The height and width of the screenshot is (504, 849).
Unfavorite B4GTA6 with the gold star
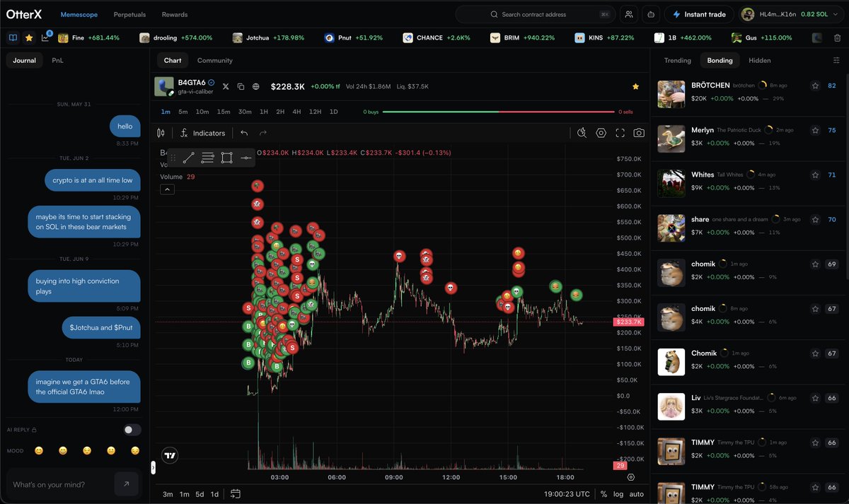pos(635,86)
